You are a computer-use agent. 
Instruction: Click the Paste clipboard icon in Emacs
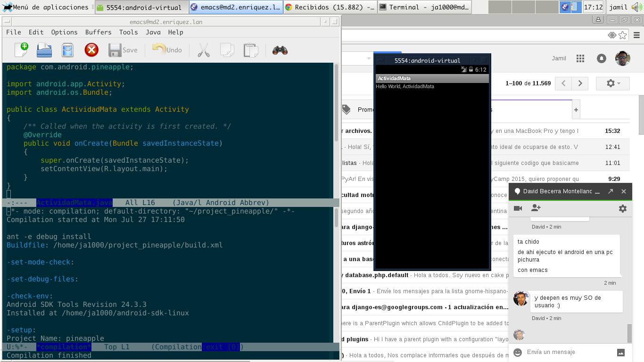click(x=251, y=50)
